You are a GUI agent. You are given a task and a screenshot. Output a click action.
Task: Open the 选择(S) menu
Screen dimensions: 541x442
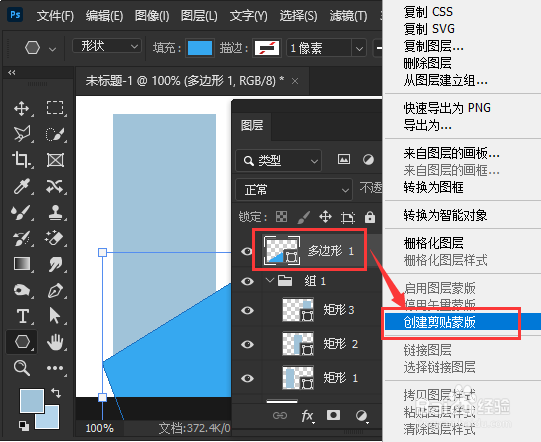(x=298, y=16)
